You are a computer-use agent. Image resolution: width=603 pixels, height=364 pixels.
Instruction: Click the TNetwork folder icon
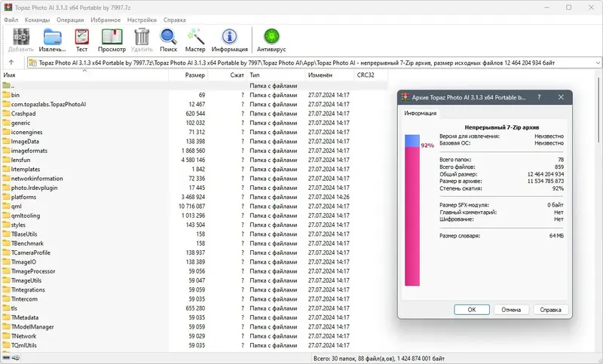point(6,336)
